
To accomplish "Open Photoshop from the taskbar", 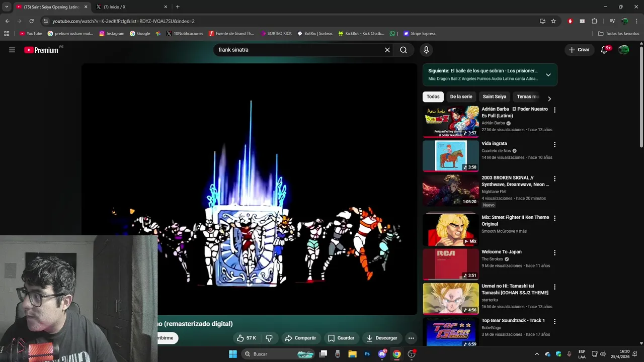I will tap(367, 354).
